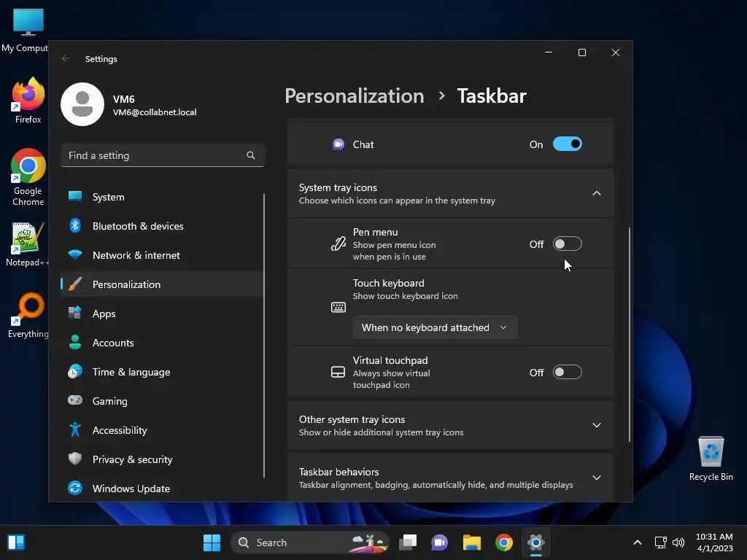Click 'Show touch keyboard icon' text
The image size is (747, 560).
[x=405, y=296]
